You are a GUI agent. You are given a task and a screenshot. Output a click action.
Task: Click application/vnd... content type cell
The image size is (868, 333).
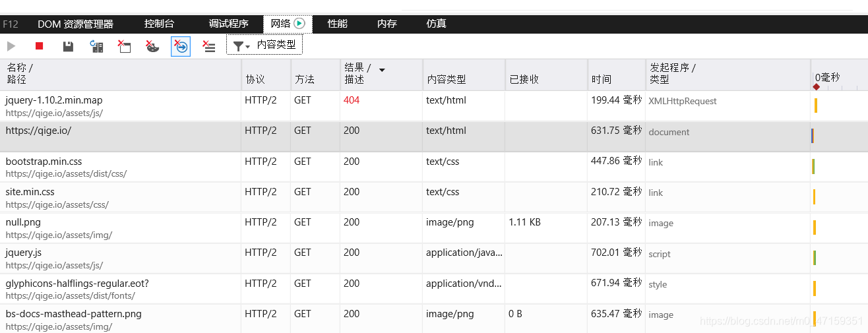[x=464, y=283]
